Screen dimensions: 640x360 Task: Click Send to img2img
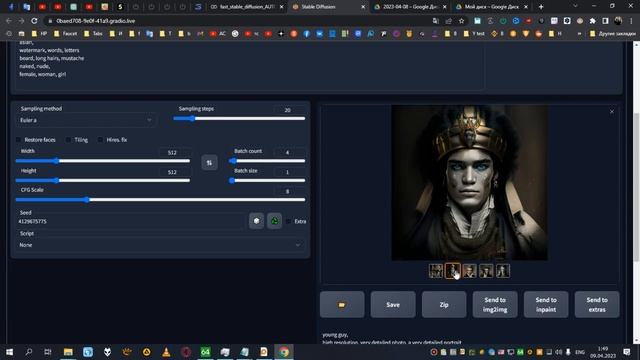(495, 304)
